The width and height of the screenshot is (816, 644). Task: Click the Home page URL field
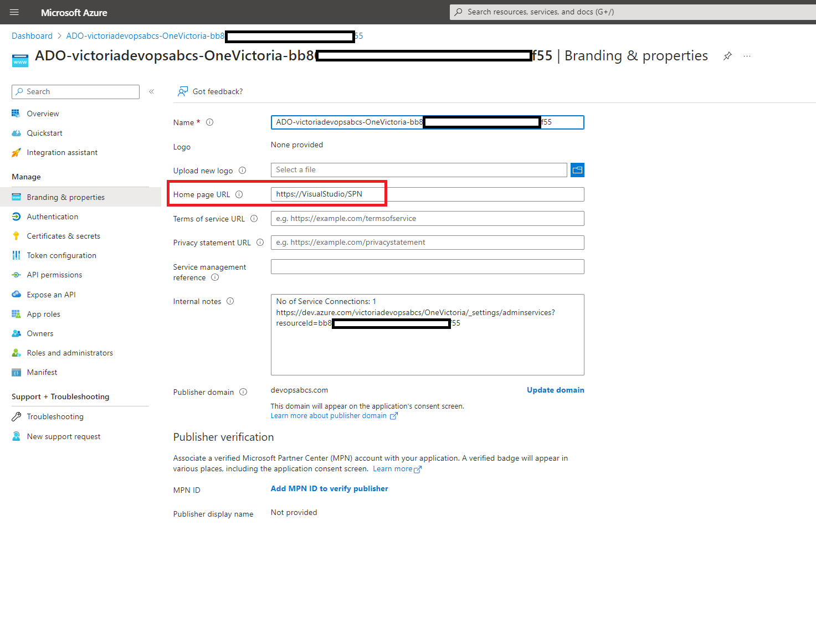427,194
